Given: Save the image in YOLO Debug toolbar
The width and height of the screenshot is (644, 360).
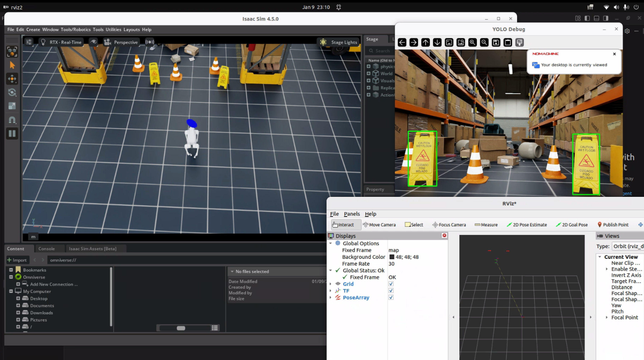Looking at the screenshot, I should [x=496, y=42].
